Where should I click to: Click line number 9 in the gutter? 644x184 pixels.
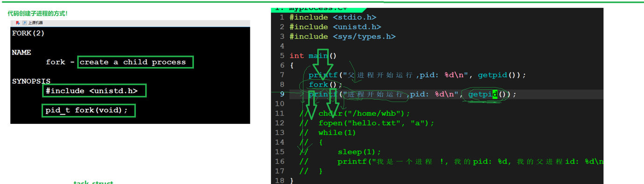click(x=282, y=94)
